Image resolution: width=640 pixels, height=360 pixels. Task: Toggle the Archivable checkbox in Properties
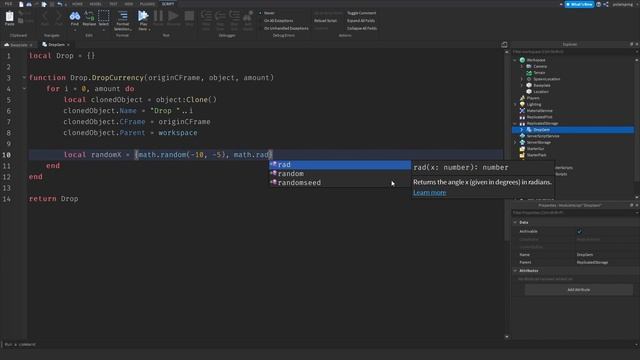[x=580, y=231]
